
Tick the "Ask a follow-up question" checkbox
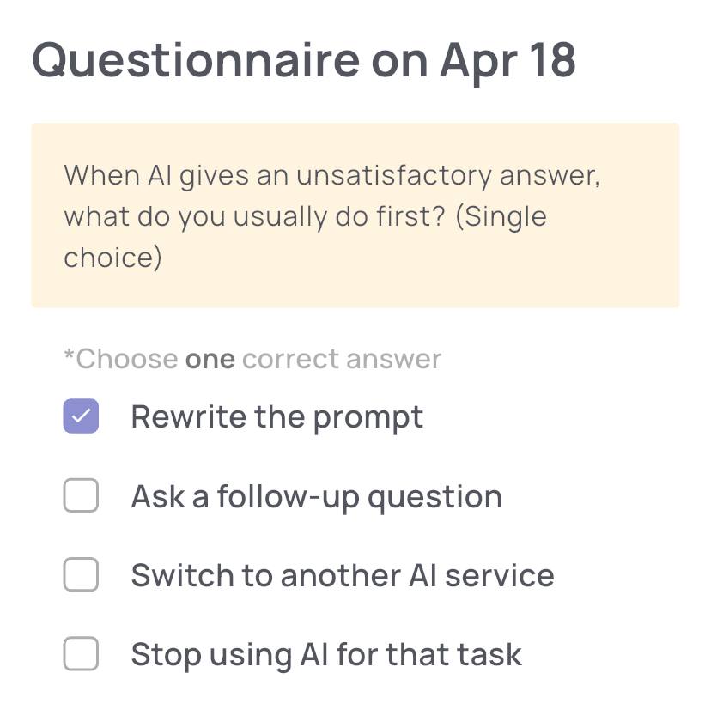point(81,496)
